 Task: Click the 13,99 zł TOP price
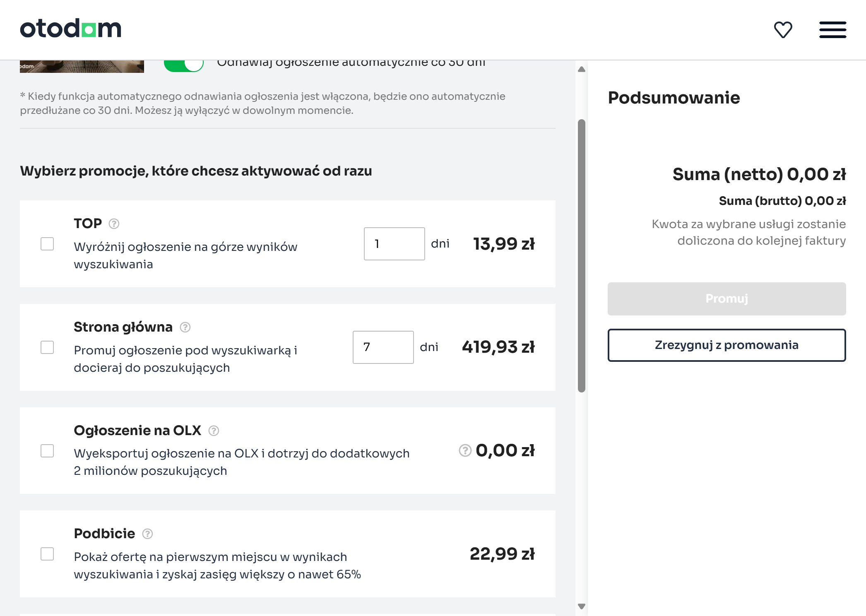[x=504, y=244]
